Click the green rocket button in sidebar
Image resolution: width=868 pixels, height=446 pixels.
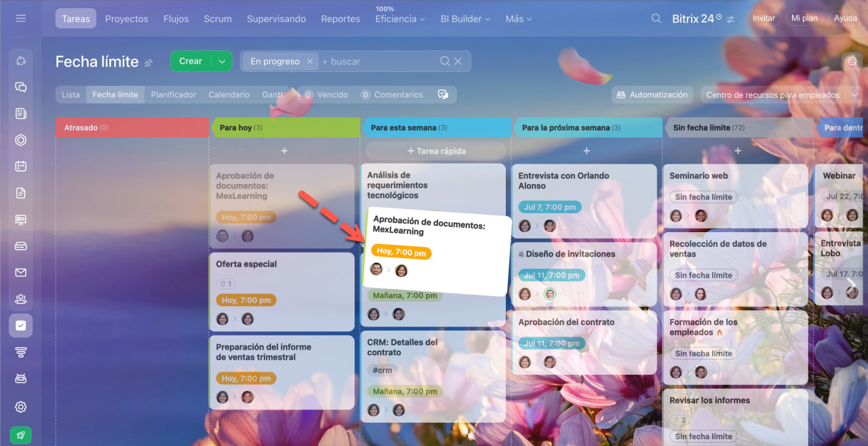pos(21,435)
